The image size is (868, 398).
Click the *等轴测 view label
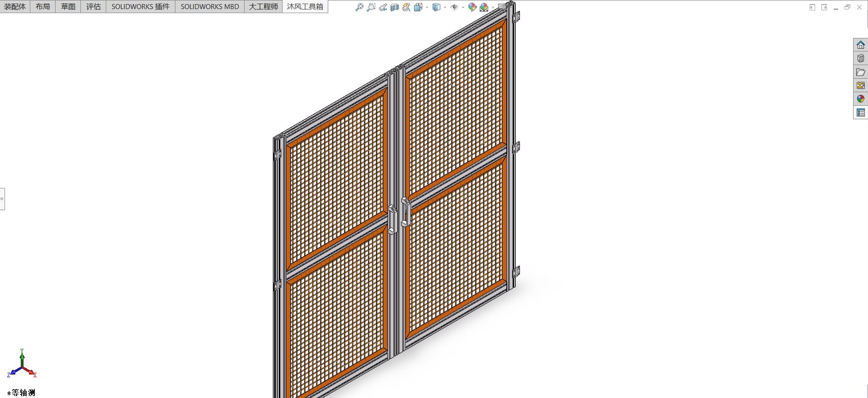[x=21, y=393]
